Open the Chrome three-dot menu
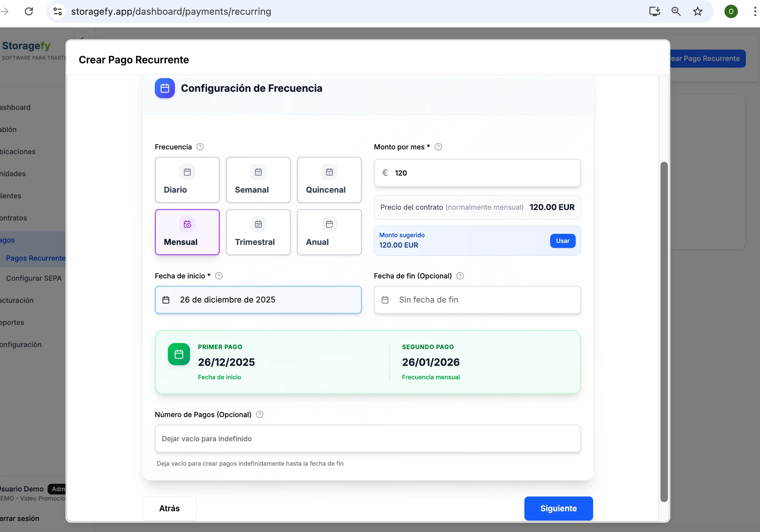The image size is (760, 532). coord(754,11)
